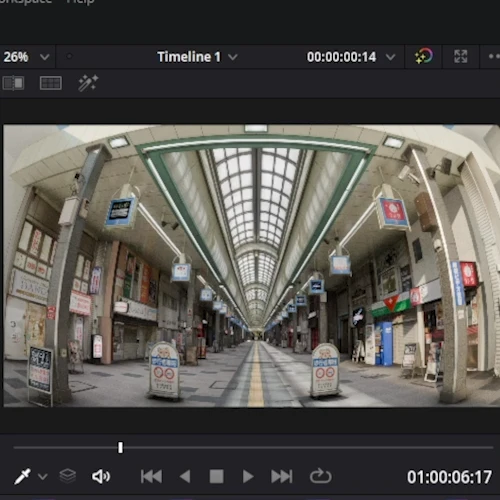Toggle the split-screen image wipe icon
Viewport: 500px width, 500px height.
(13, 83)
